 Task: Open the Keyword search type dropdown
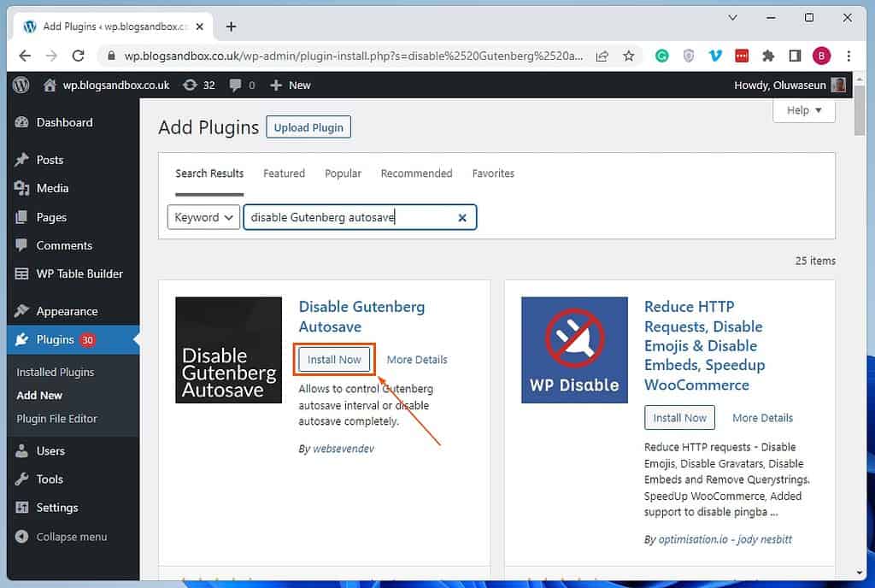pyautogui.click(x=203, y=217)
